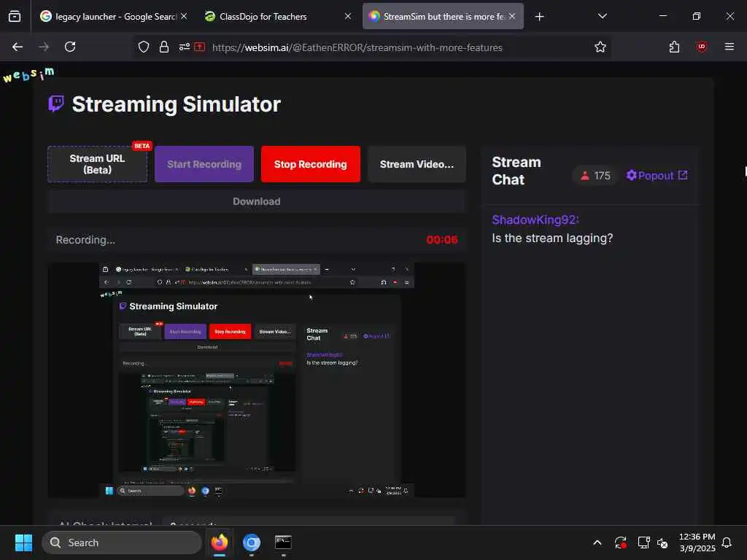Open the Windows Start menu
Image resolution: width=747 pixels, height=560 pixels.
pyautogui.click(x=23, y=542)
